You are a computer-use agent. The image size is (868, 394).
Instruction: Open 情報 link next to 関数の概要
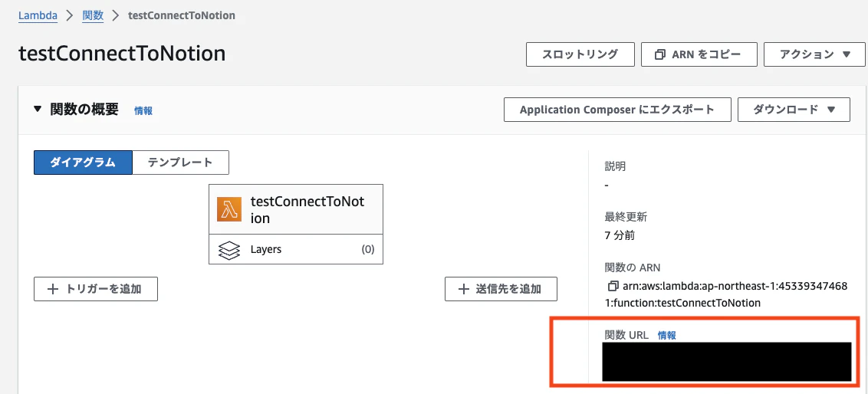click(143, 110)
